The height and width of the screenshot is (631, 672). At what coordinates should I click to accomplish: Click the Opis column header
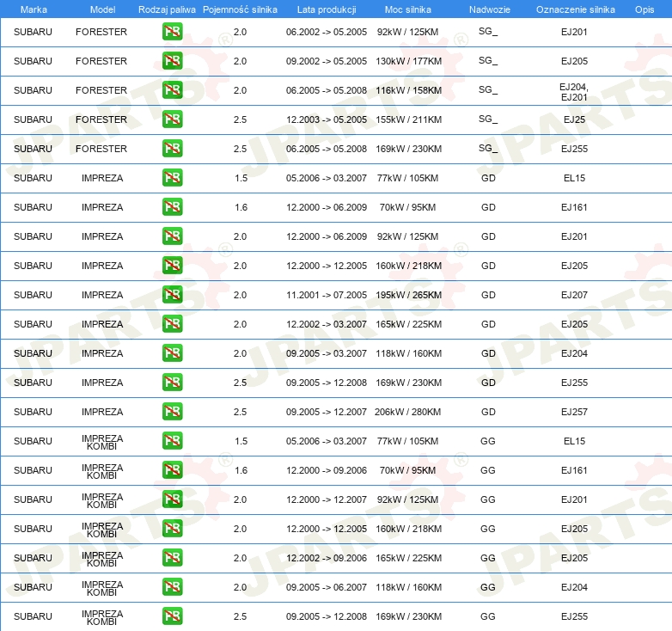point(644,9)
